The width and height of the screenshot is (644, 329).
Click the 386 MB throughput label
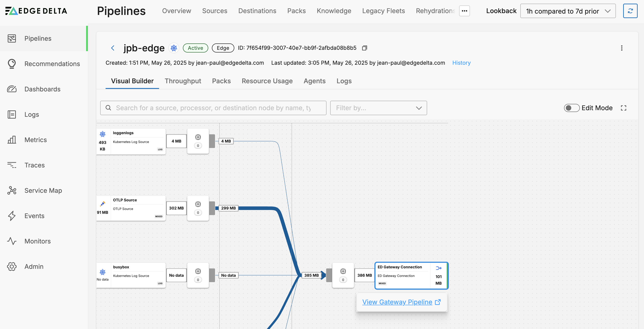point(365,275)
